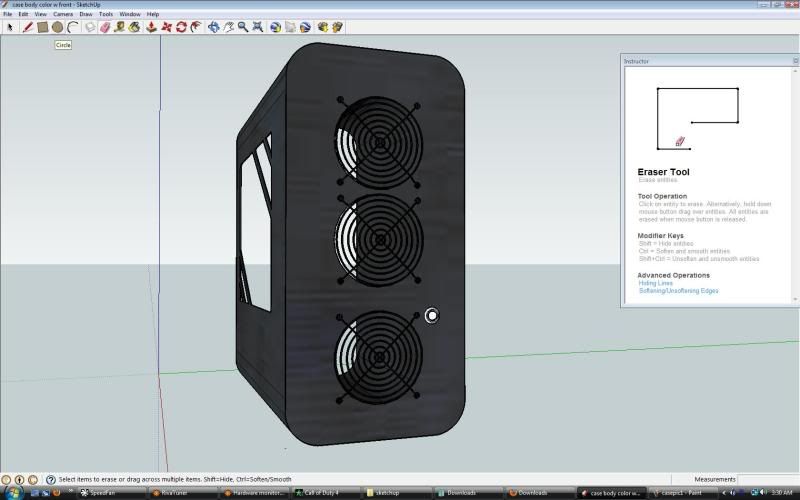The width and height of the screenshot is (800, 500).
Task: Follow the Hiding Lines link
Action: 656,283
